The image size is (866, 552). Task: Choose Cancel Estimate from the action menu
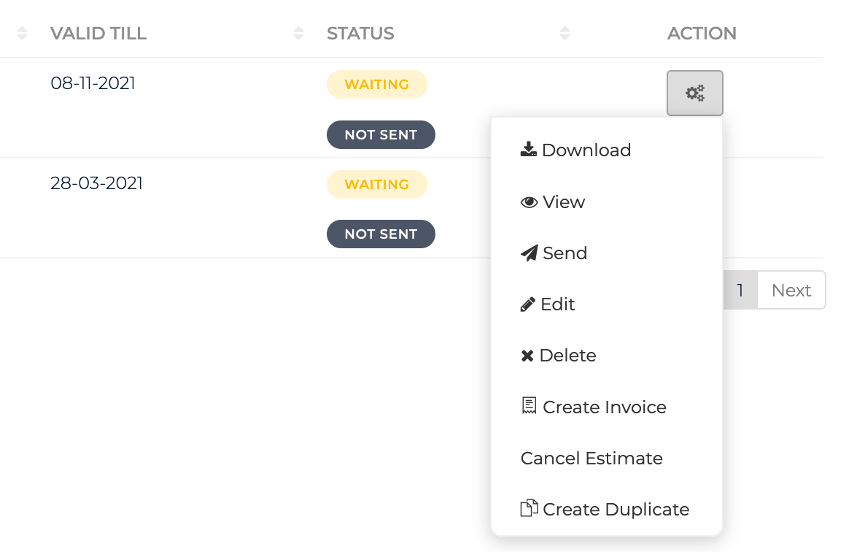591,458
